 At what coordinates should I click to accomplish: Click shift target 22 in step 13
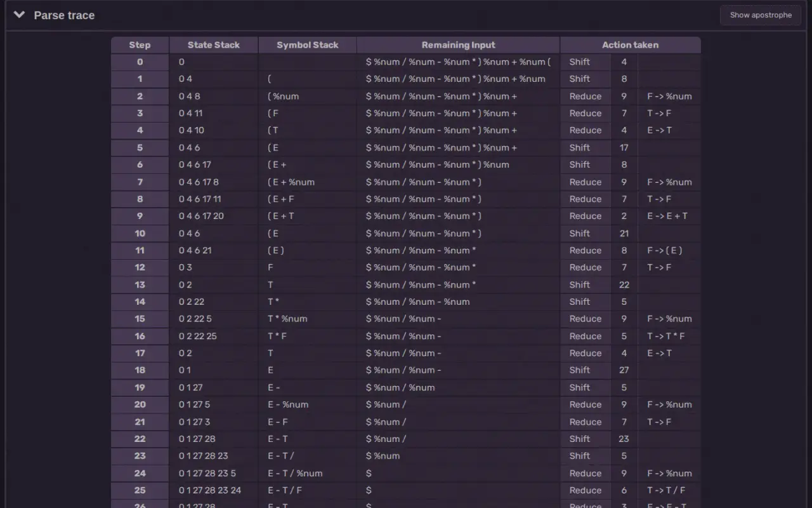[x=624, y=284]
